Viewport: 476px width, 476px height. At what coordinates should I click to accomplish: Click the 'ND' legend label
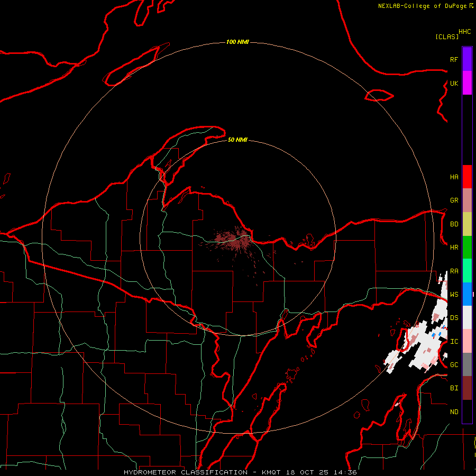(x=454, y=412)
